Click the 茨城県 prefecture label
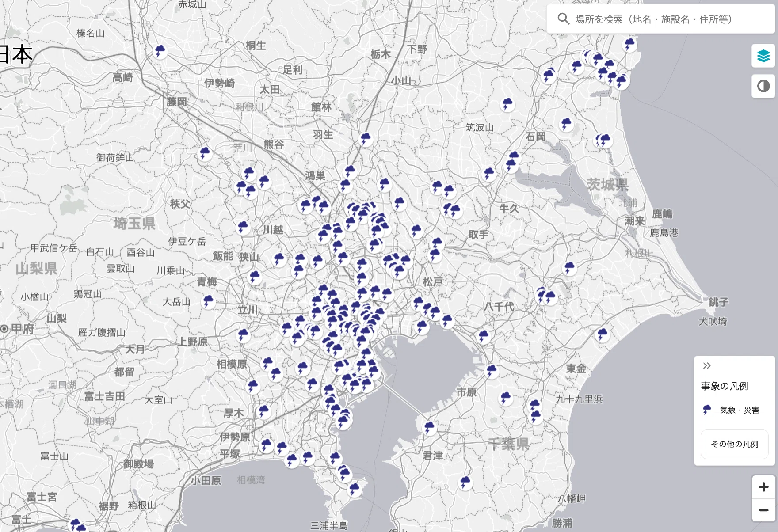The width and height of the screenshot is (778, 532). 607,184
